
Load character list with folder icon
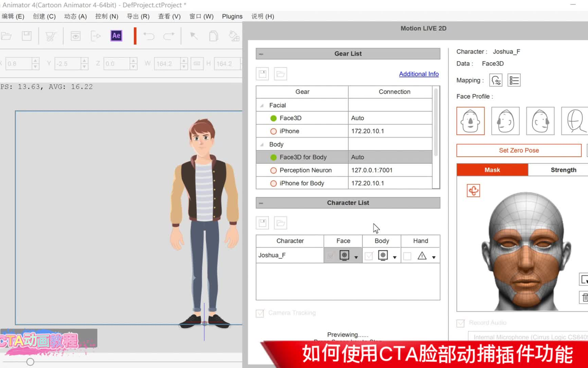pyautogui.click(x=281, y=223)
